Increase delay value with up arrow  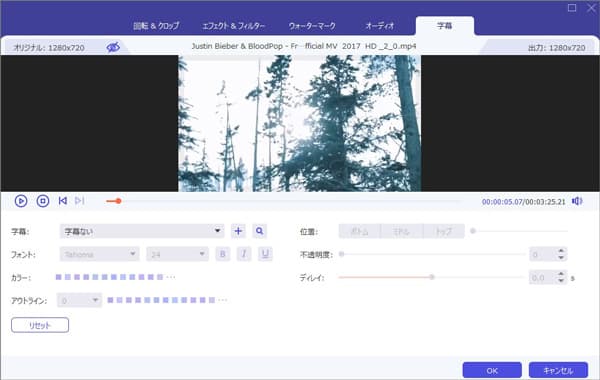click(561, 274)
